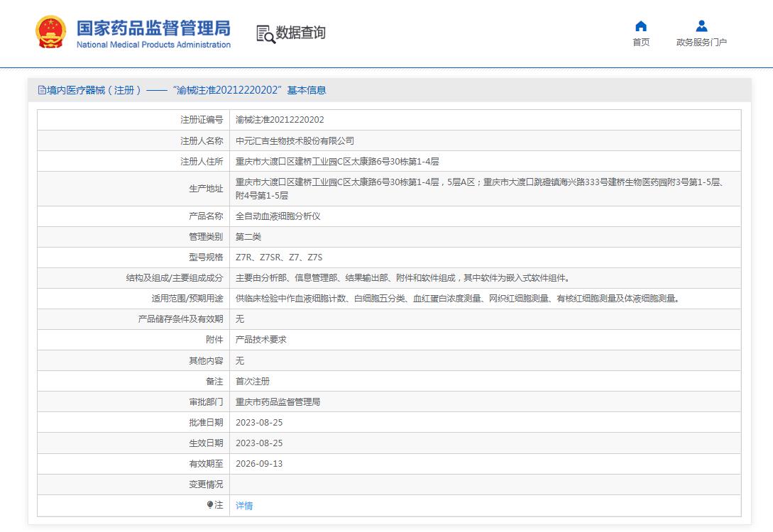773x532 pixels.
Task: Click the bulb icon next to 注
Action: point(210,505)
